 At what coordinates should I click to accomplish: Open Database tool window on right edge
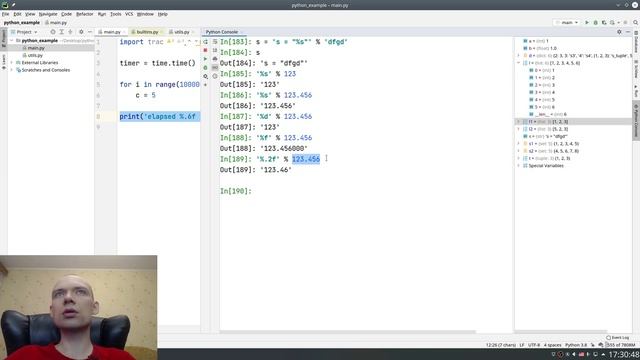coord(636,42)
